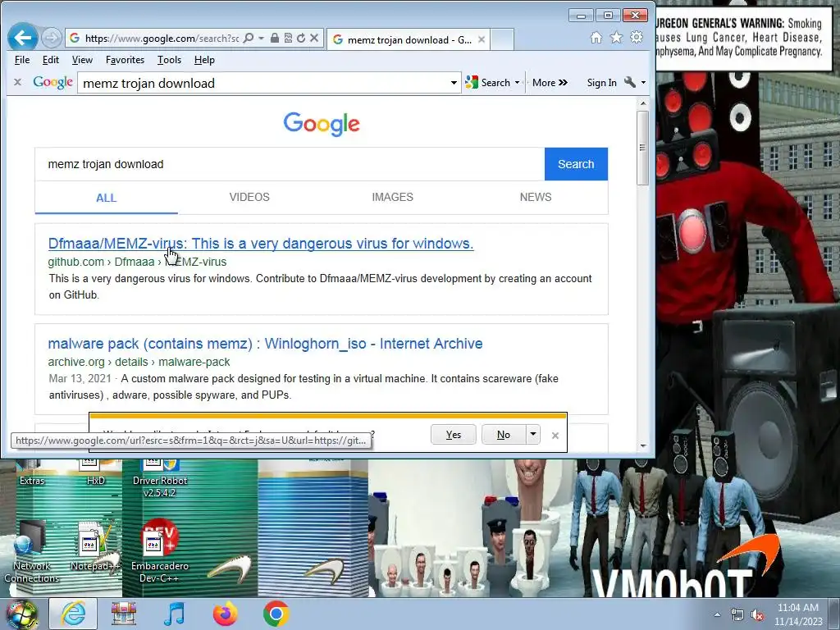Dismiss the default browser notification bar
840x630 pixels.
(x=555, y=436)
